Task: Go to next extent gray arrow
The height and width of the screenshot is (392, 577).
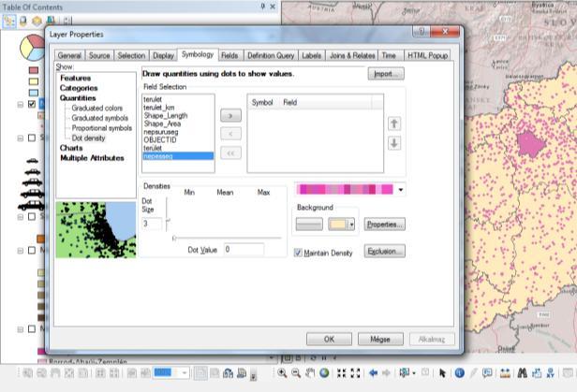Action: coord(386,373)
